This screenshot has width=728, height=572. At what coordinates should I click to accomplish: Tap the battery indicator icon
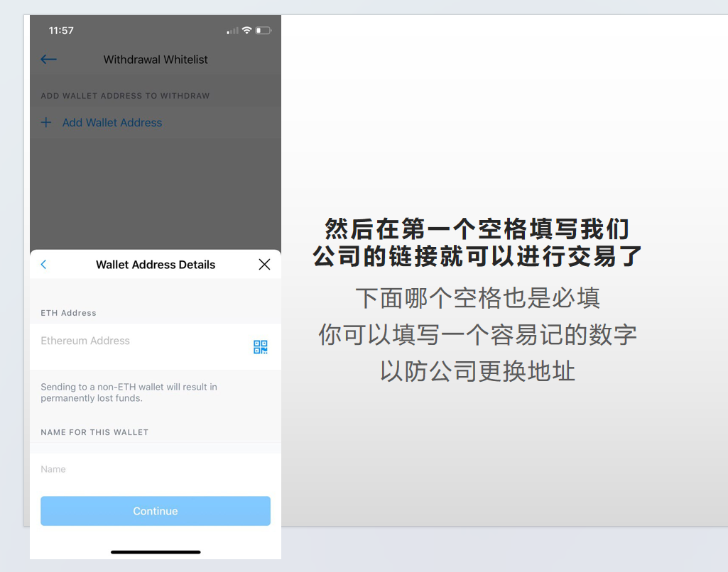264,31
